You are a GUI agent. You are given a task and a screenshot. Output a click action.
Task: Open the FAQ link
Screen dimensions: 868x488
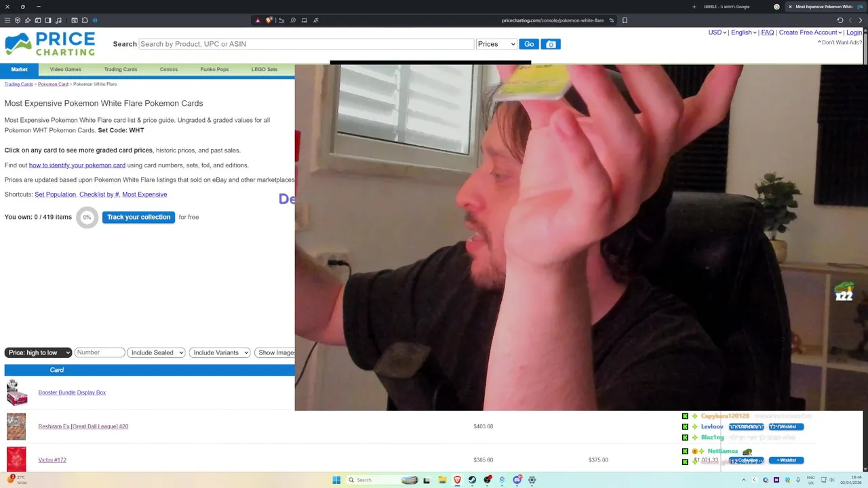pyautogui.click(x=767, y=33)
